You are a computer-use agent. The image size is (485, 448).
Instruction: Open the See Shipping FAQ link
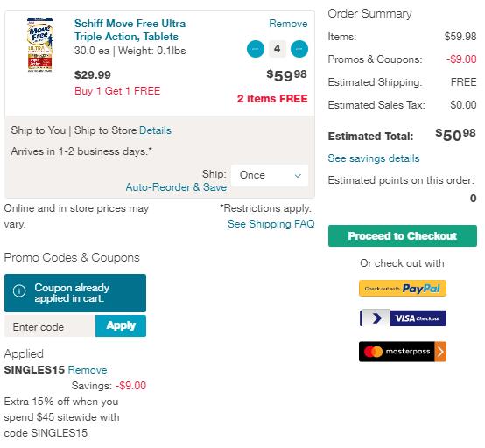tap(271, 223)
